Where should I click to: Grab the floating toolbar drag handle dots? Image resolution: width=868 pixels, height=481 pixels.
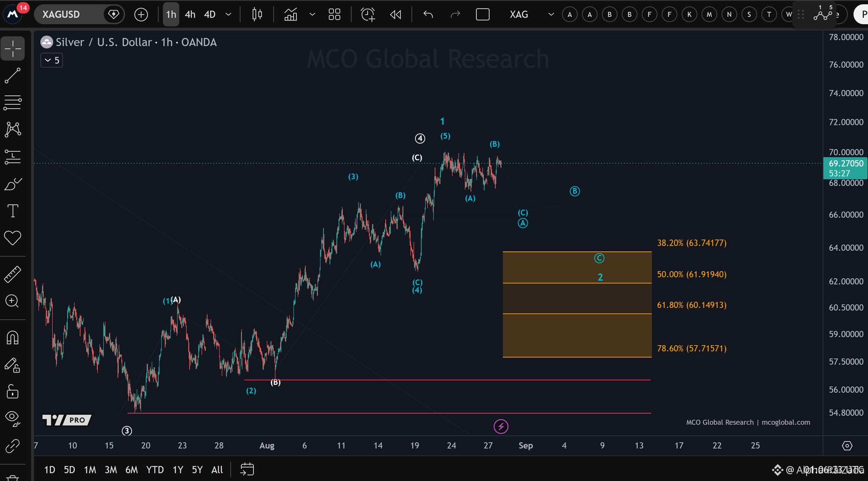(801, 14)
